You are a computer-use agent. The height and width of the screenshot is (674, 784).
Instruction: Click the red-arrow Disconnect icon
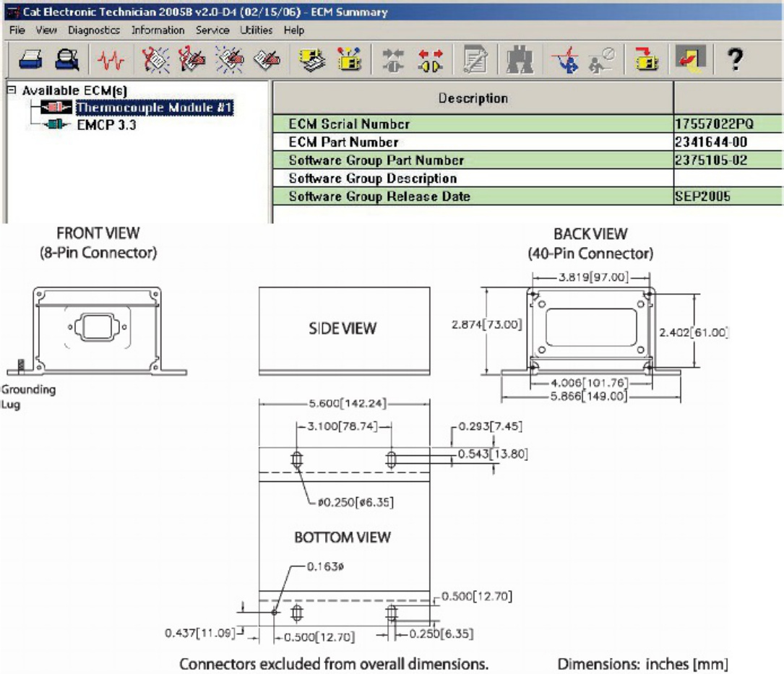pos(431,60)
